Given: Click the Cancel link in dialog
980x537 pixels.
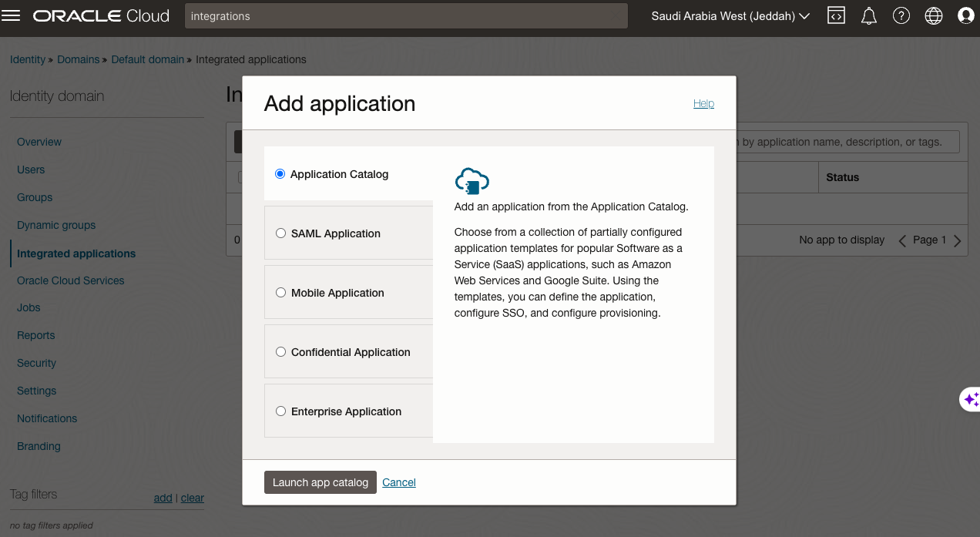Looking at the screenshot, I should (398, 482).
